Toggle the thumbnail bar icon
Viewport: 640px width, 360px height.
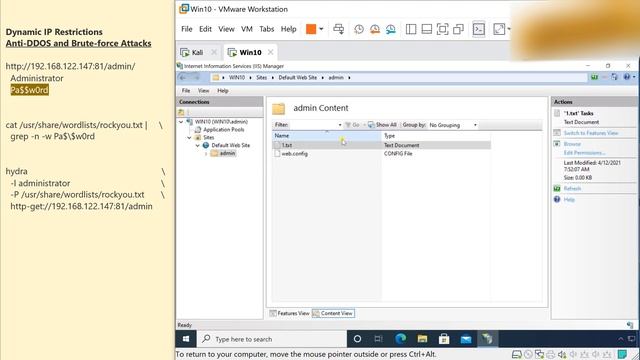427,29
